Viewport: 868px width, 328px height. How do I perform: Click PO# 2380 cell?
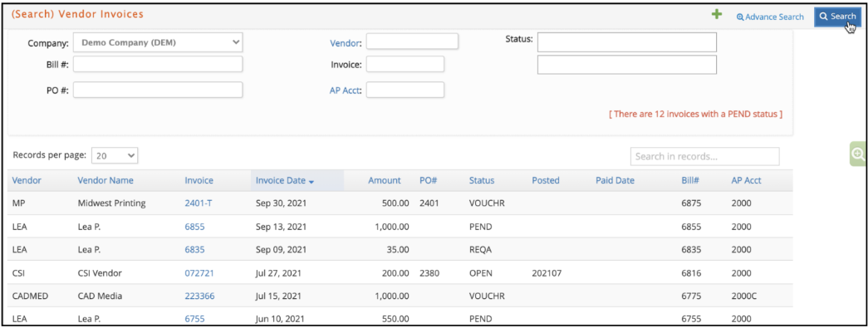coord(429,273)
